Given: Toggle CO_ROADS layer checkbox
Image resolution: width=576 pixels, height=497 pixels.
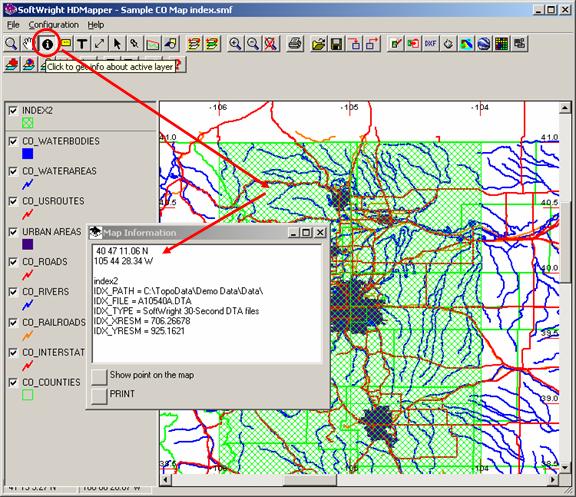Looking at the screenshot, I should (13, 262).
